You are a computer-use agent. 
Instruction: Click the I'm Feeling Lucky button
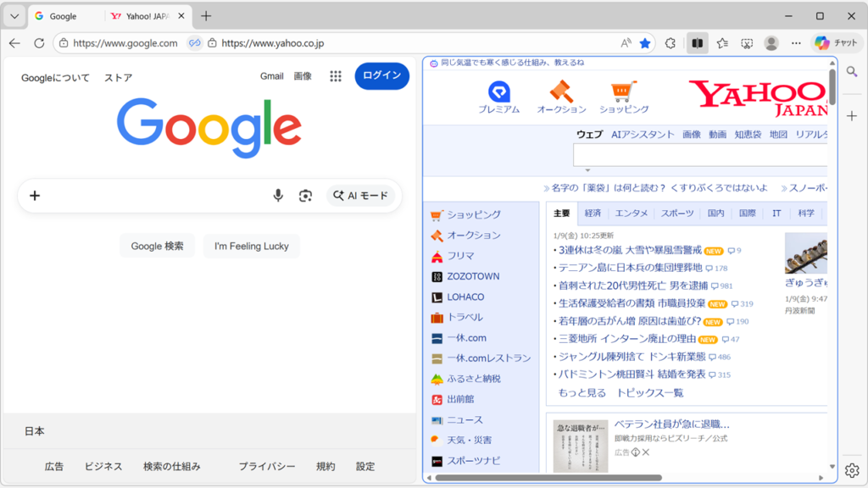tap(251, 246)
